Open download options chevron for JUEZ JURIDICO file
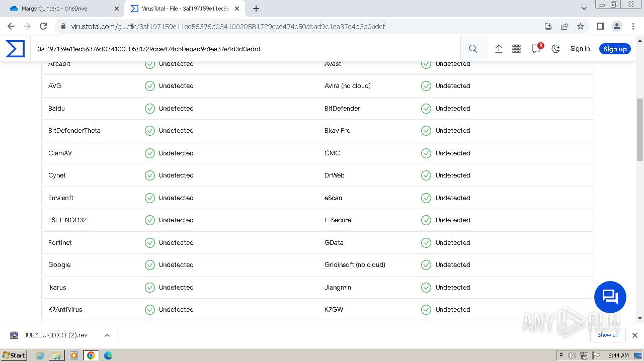 point(107,335)
